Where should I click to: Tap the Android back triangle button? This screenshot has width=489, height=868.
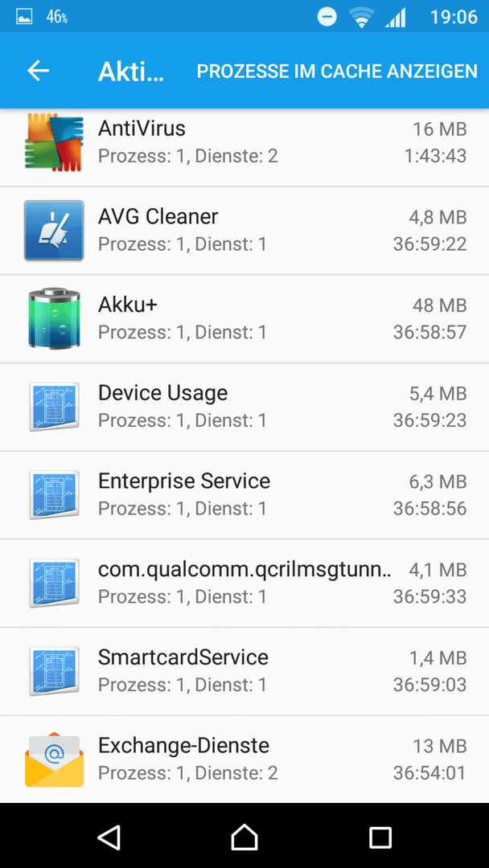(109, 837)
